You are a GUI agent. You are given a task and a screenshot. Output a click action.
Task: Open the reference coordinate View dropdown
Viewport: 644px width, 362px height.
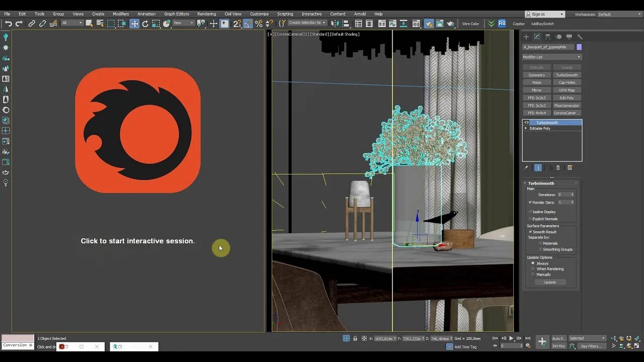pyautogui.click(x=183, y=23)
